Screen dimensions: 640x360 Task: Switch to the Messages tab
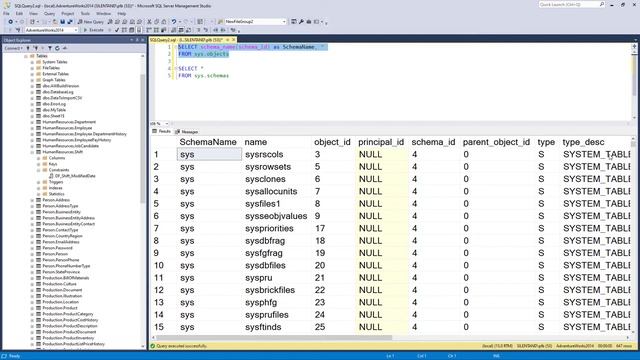pos(187,131)
